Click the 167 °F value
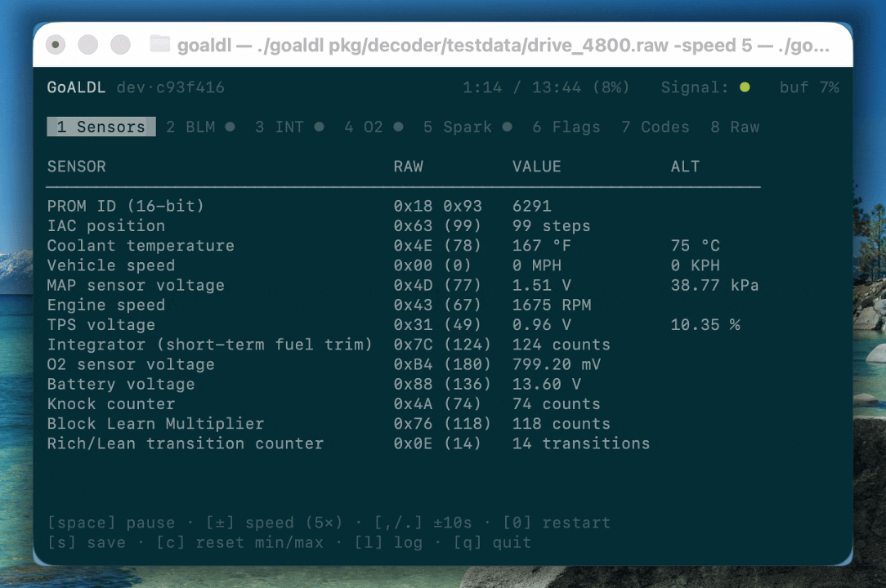The image size is (886, 588). 541,245
